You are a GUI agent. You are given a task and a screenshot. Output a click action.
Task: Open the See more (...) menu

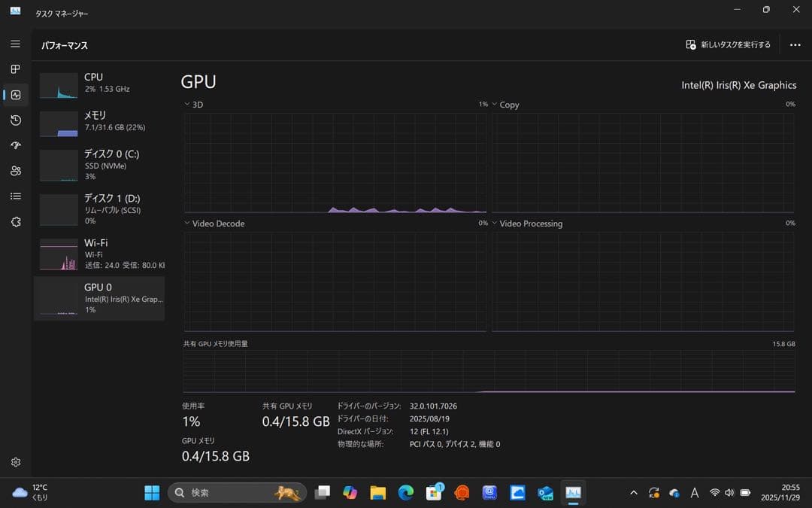click(795, 44)
